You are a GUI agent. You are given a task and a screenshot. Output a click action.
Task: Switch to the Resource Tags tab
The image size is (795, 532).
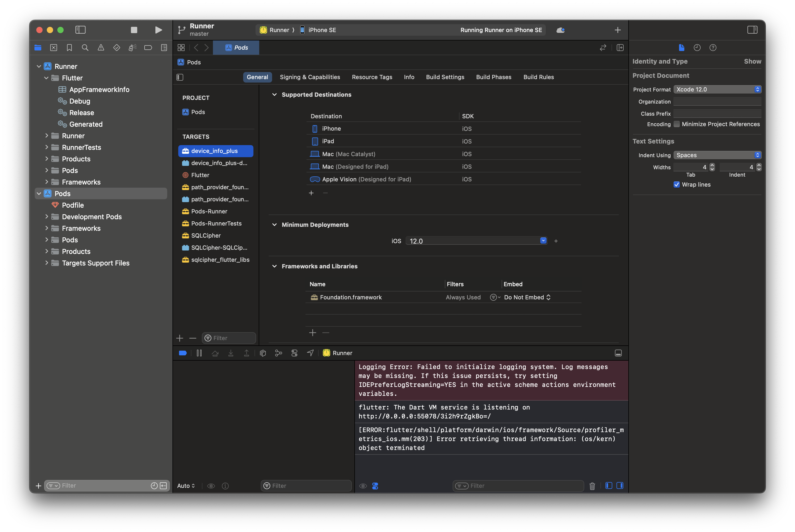(372, 77)
